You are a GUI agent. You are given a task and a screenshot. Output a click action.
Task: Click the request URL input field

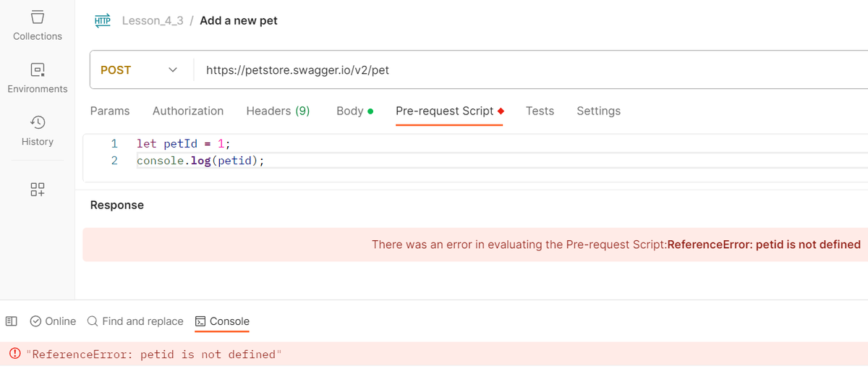(x=506, y=70)
